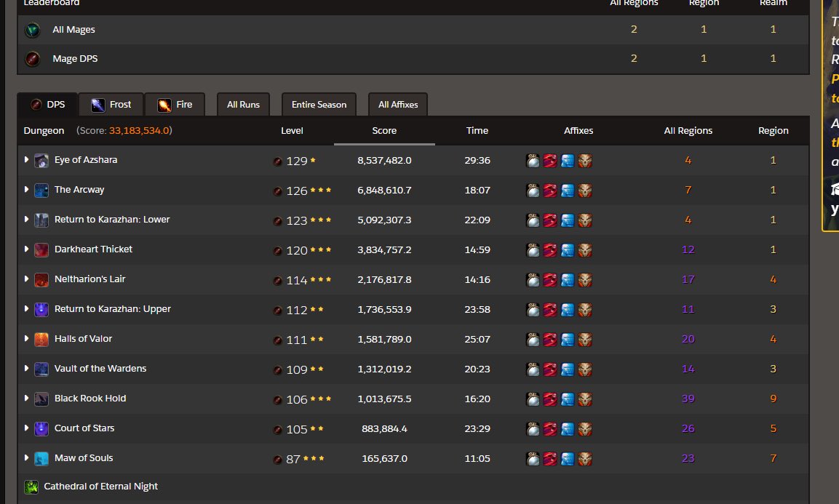Click The Arcway dungeon icon
The image size is (839, 504).
[41, 191]
